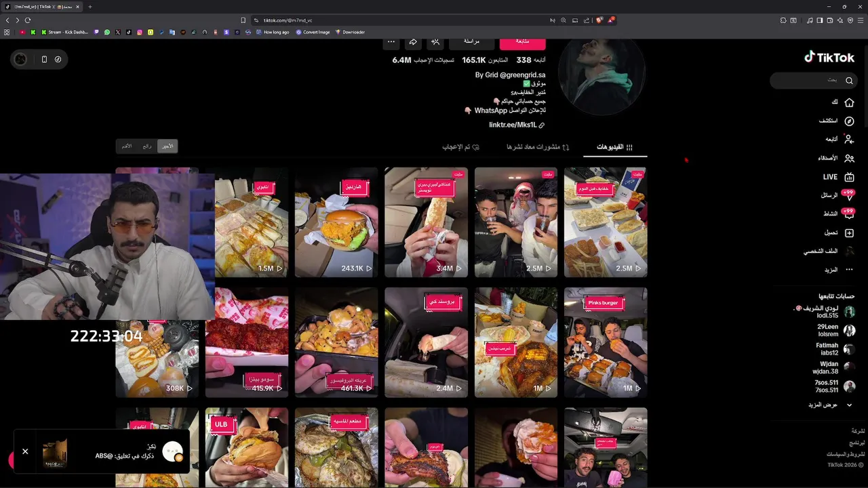
Task: Open الملف الشخصي (Profile) in sidebar
Action: 828,251
